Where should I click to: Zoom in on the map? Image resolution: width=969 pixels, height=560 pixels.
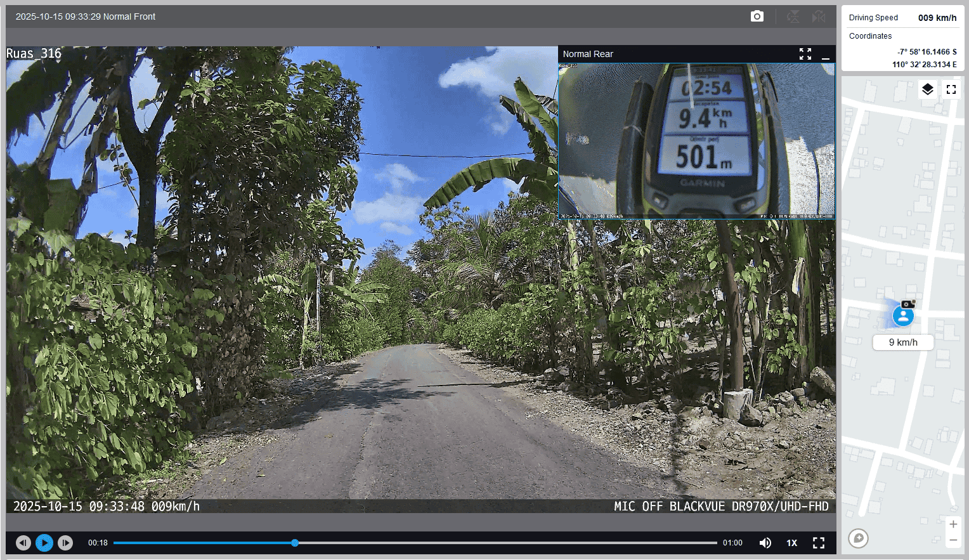click(953, 524)
